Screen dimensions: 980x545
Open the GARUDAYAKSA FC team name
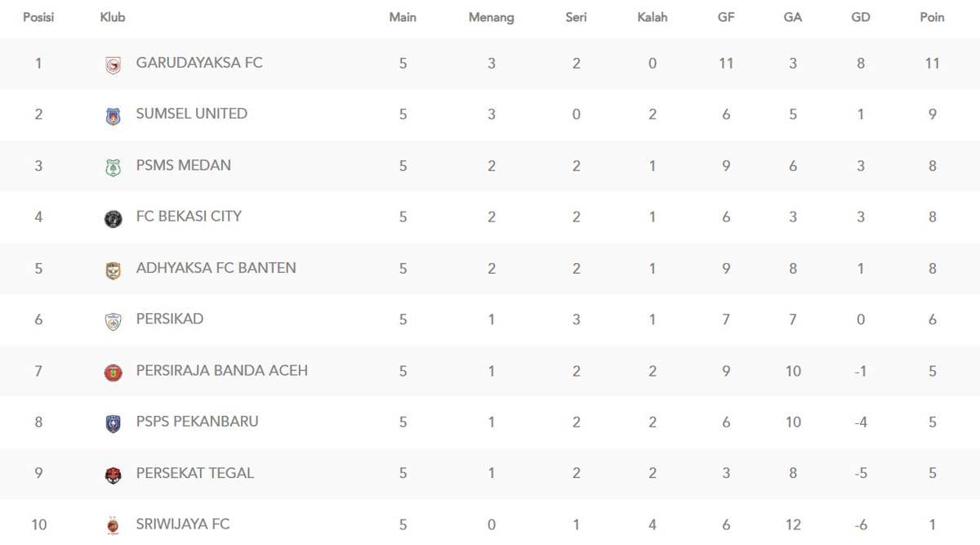pyautogui.click(x=199, y=63)
